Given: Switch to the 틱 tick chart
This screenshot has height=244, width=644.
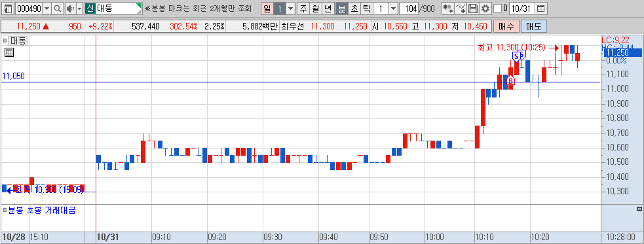Looking at the screenshot, I should point(366,9).
